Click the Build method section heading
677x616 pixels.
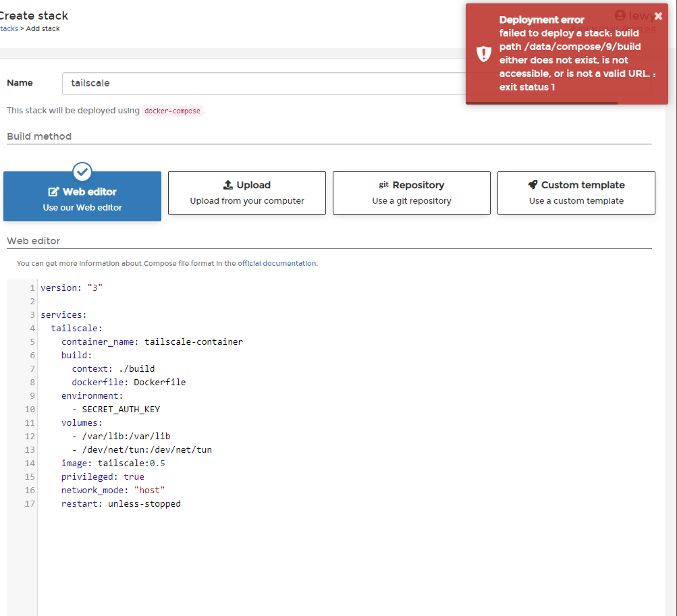(x=39, y=136)
